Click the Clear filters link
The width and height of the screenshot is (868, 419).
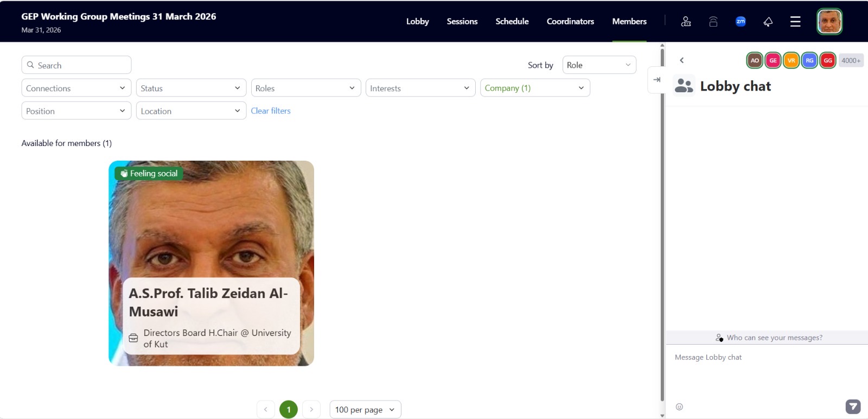271,111
